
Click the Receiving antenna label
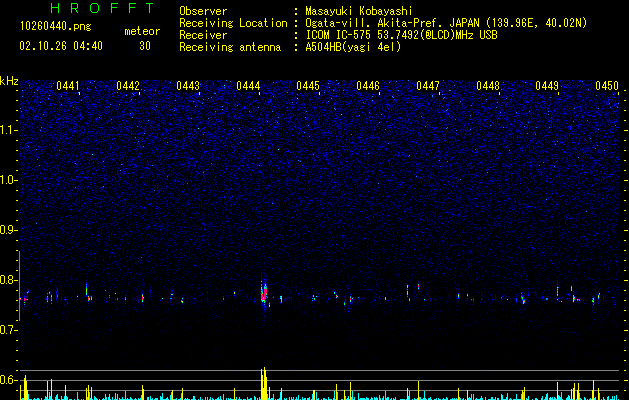230,47
